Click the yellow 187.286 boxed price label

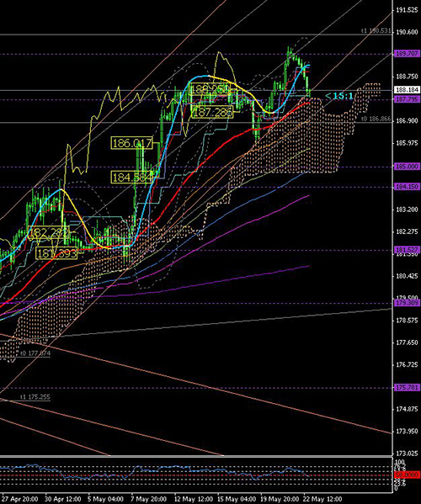212,112
